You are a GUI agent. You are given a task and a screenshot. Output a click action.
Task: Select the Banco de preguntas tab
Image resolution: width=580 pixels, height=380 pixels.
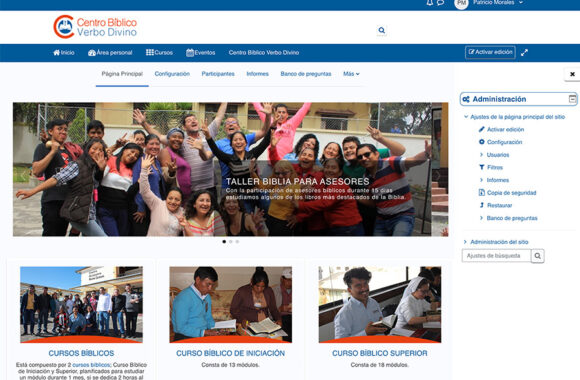coord(306,74)
